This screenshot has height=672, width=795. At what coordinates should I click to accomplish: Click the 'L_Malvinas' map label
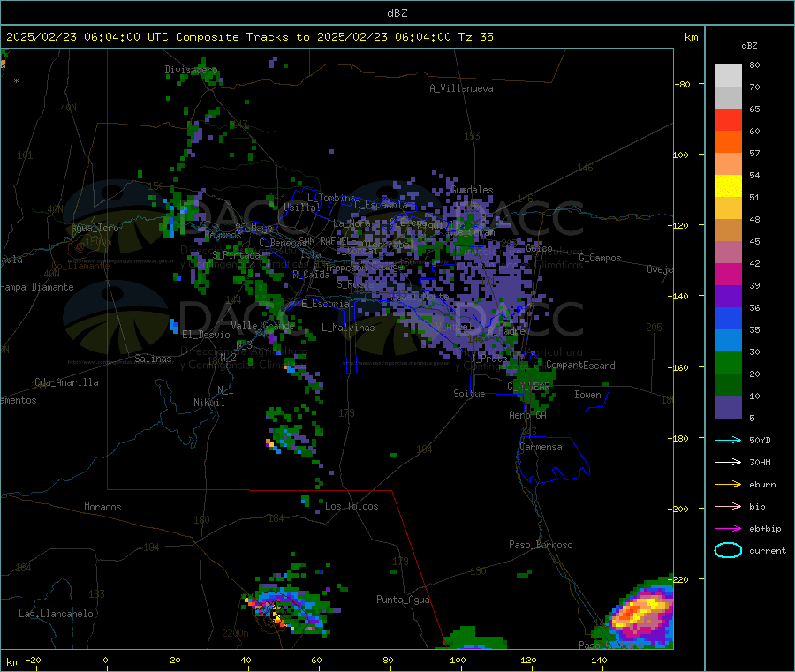[x=348, y=328]
